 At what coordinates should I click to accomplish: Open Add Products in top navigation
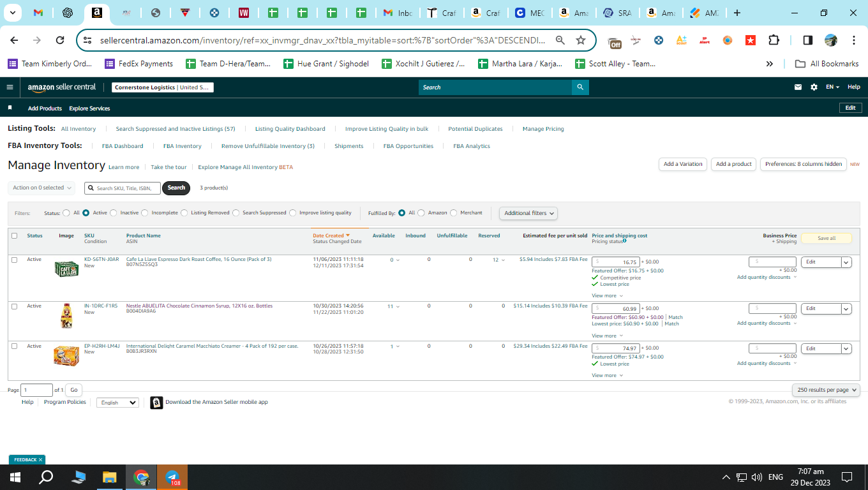coord(45,108)
